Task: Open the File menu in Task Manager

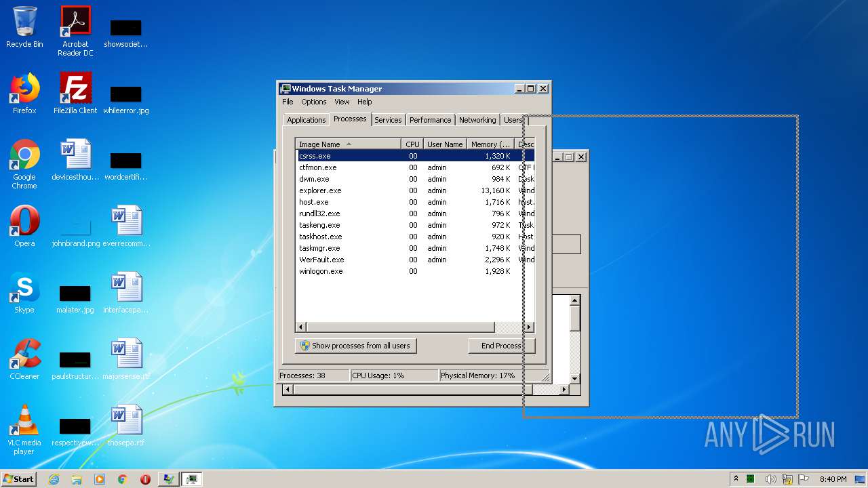Action: [x=288, y=102]
